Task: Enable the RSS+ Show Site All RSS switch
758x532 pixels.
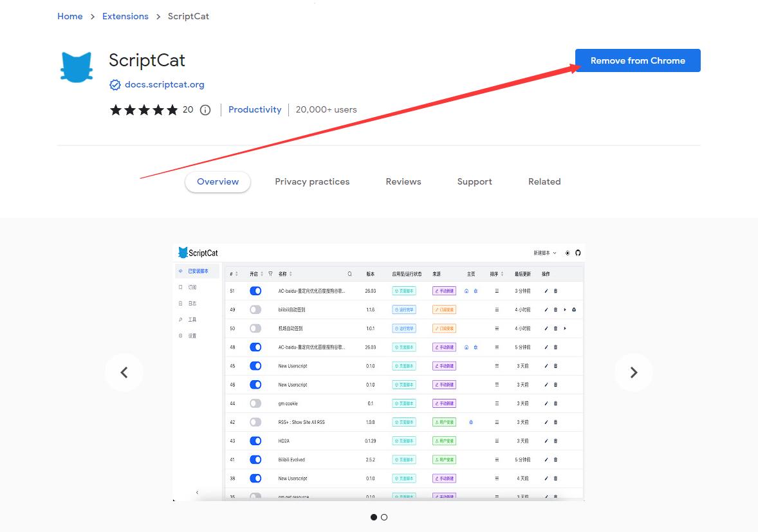Action: [255, 422]
